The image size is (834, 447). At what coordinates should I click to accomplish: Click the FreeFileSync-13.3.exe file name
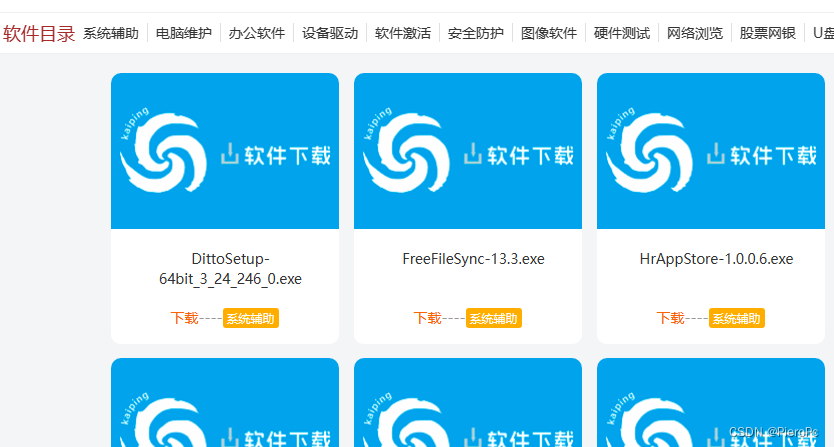[x=473, y=259]
